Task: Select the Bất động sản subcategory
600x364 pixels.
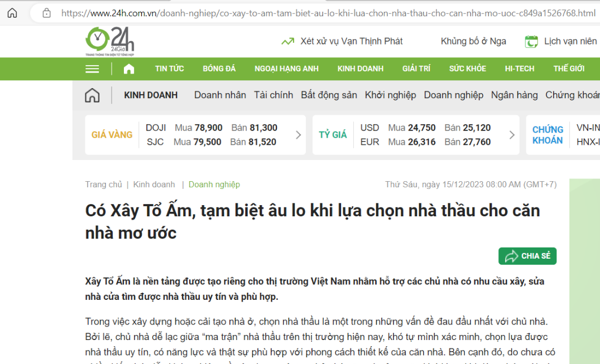Action: (x=329, y=95)
